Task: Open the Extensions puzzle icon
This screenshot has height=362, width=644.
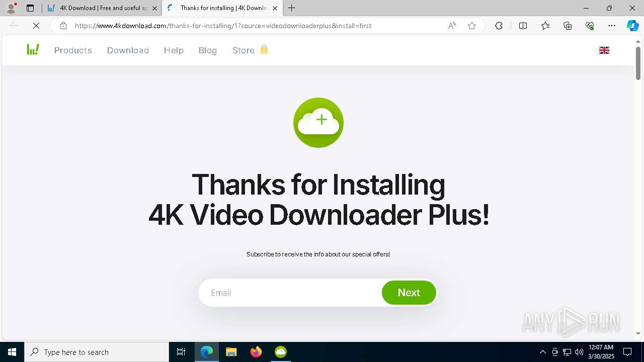Action: pyautogui.click(x=499, y=26)
